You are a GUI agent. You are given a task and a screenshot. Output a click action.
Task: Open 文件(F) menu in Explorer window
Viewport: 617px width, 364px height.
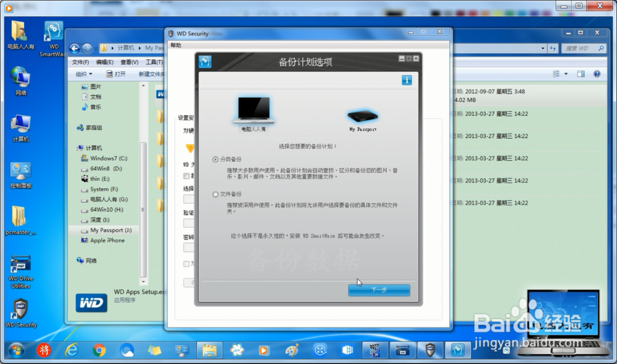[80, 62]
